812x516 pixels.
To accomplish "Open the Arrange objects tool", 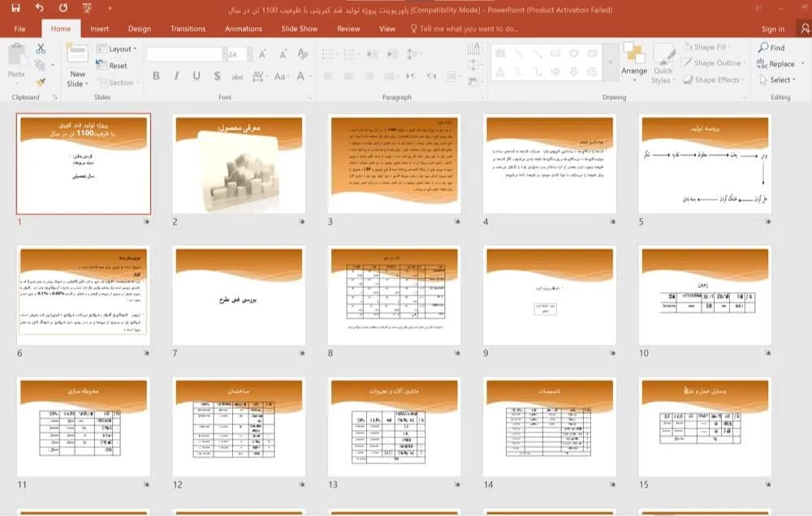I will tap(634, 62).
